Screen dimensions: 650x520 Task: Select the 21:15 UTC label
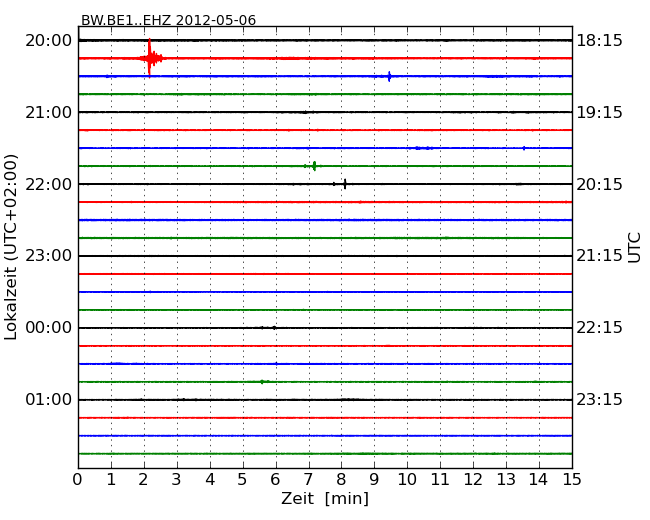599,256
